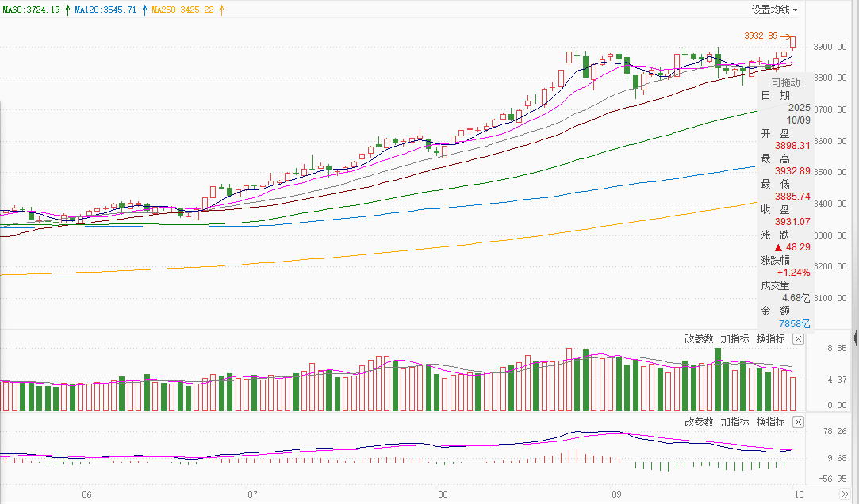
Task: Click 改参数 in the MACD panel
Action: (x=699, y=422)
